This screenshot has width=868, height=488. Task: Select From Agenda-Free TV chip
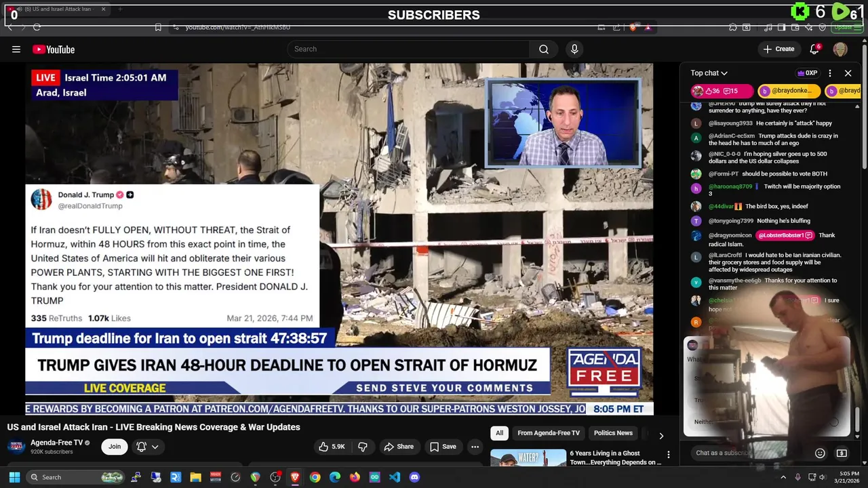pyautogui.click(x=549, y=433)
